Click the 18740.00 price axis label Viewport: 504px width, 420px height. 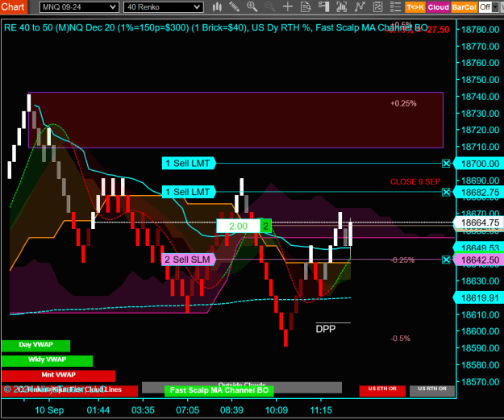481,97
